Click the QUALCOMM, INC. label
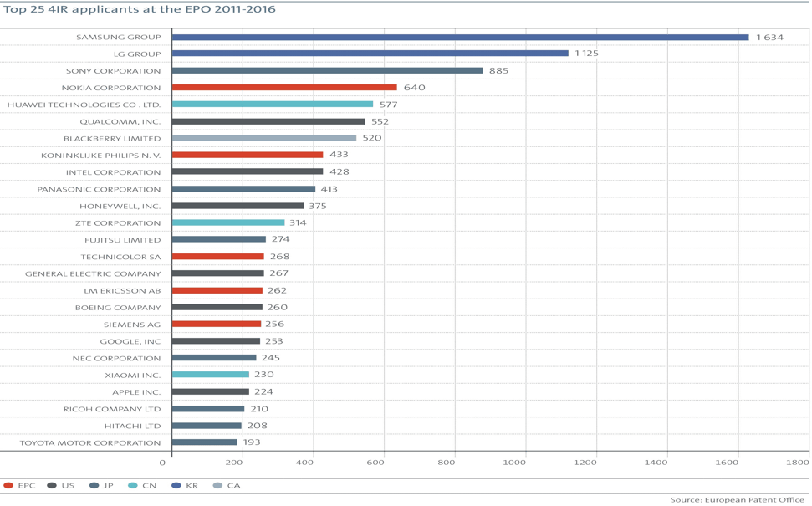The image size is (812, 506). pos(120,122)
